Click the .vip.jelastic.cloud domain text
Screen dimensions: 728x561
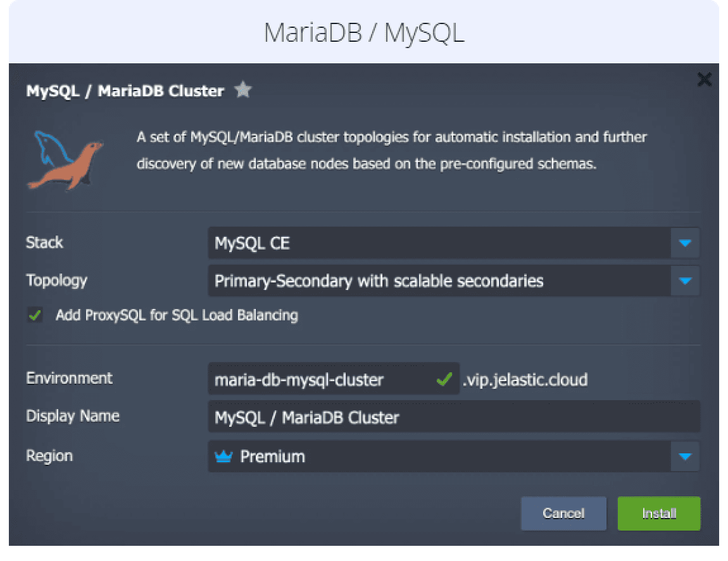(x=525, y=380)
